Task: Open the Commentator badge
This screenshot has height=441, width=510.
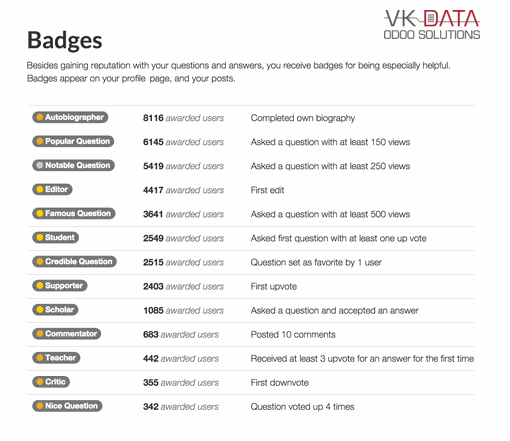Action: click(x=67, y=334)
